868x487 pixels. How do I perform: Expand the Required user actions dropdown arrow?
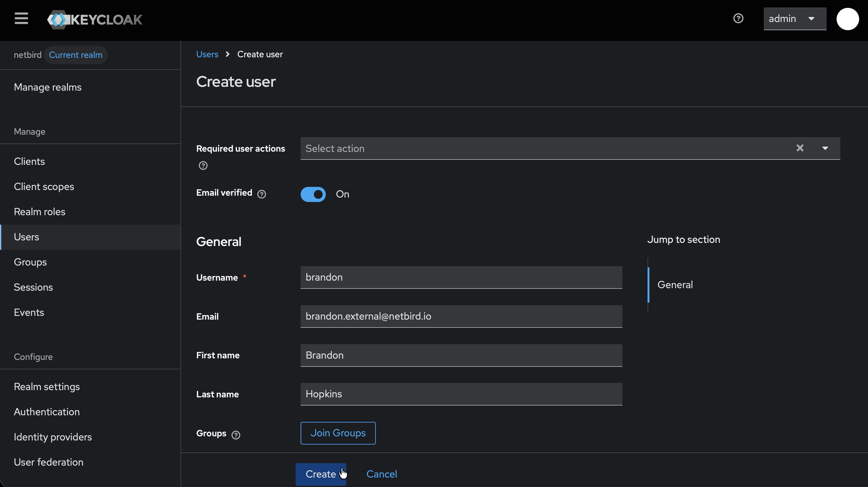coord(826,148)
